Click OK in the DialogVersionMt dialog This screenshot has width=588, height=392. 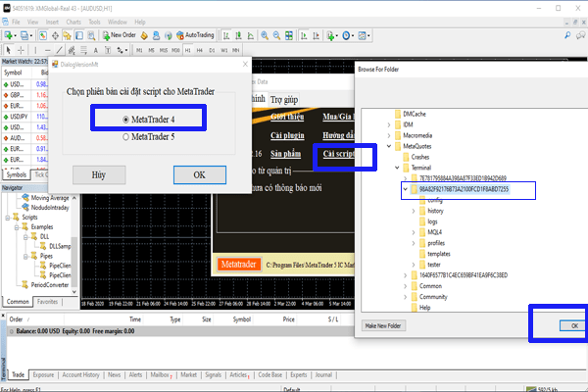(x=200, y=174)
